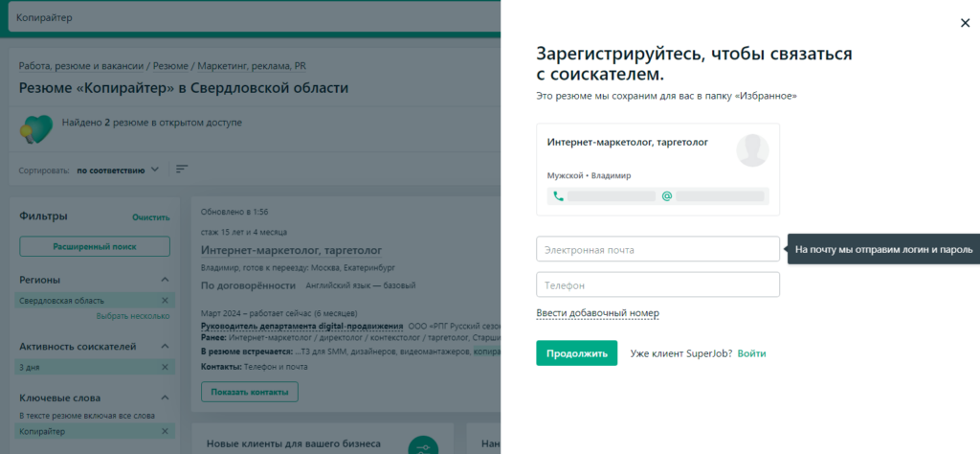Click the green heart favorites icon
The image size is (980, 454).
[x=37, y=128]
